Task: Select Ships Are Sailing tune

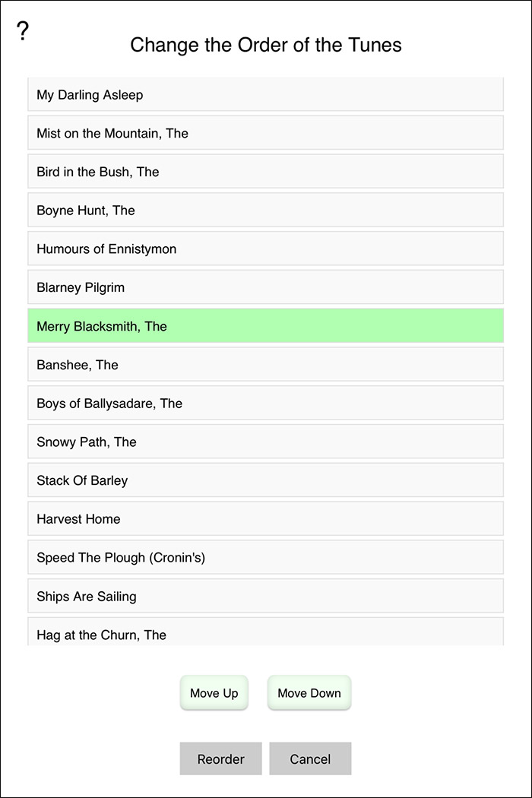Action: pyautogui.click(x=265, y=597)
